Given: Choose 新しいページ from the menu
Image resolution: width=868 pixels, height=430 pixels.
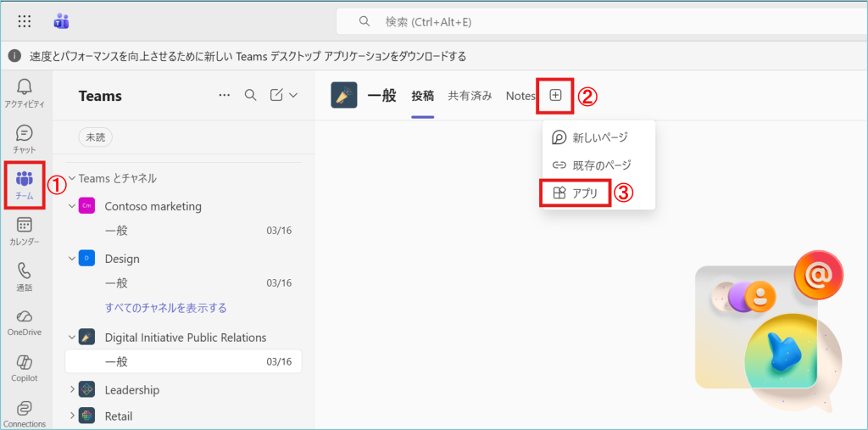Looking at the screenshot, I should click(x=599, y=137).
